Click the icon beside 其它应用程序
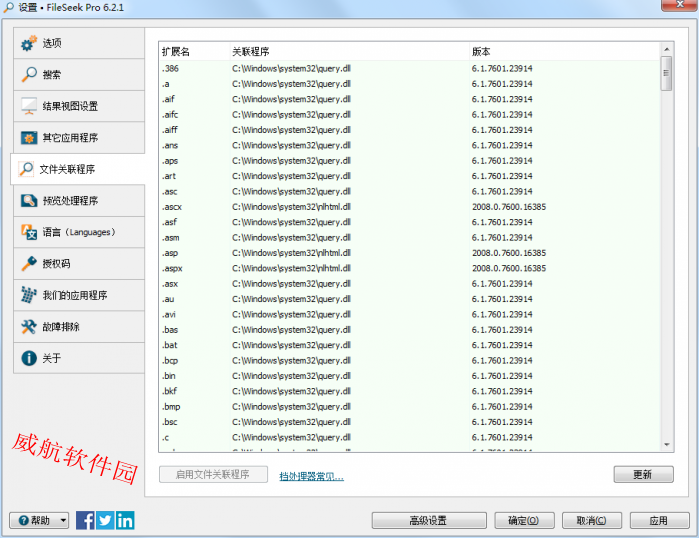This screenshot has width=699, height=538. coord(29,138)
